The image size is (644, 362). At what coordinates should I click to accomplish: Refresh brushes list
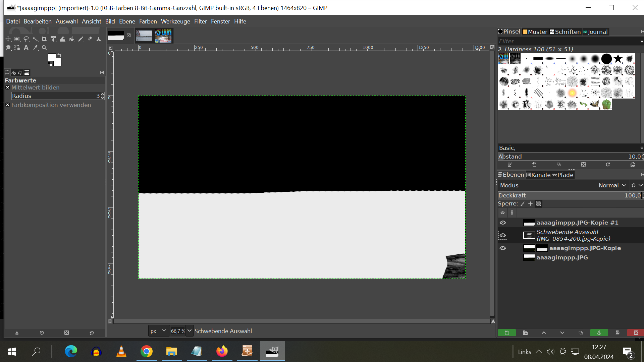coord(608,165)
